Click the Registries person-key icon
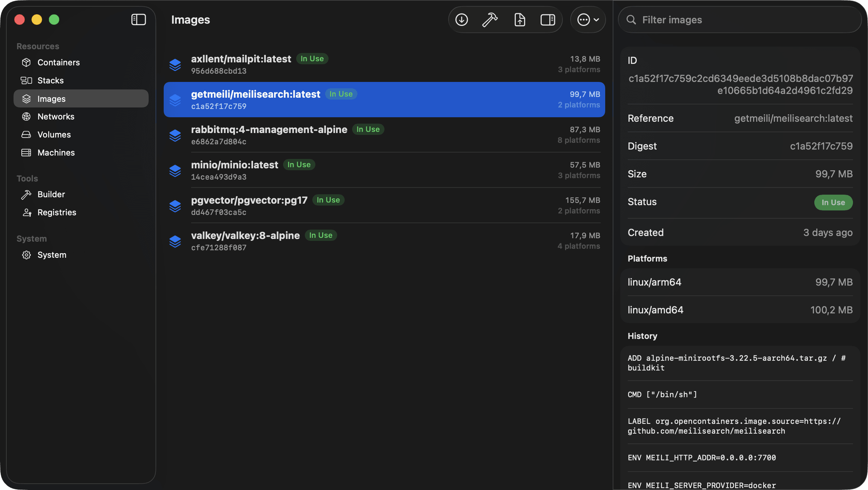The image size is (868, 490). [27, 212]
